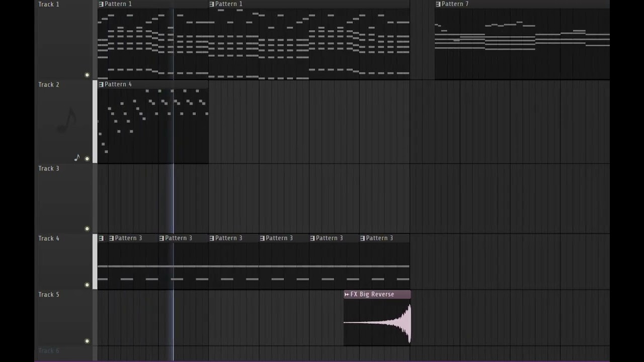This screenshot has width=644, height=362.
Task: Open menu icon of first Pattern 1 clip
Action: (101, 4)
